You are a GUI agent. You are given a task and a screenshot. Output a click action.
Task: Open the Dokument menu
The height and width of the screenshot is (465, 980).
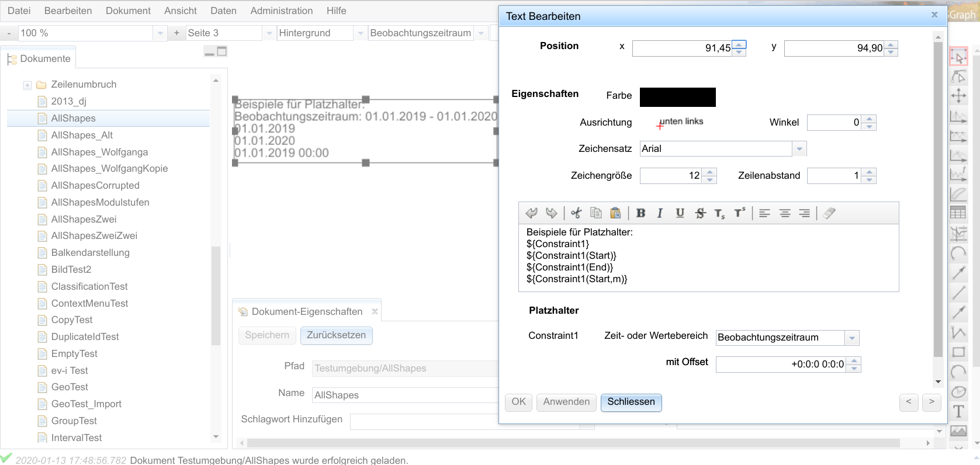128,11
